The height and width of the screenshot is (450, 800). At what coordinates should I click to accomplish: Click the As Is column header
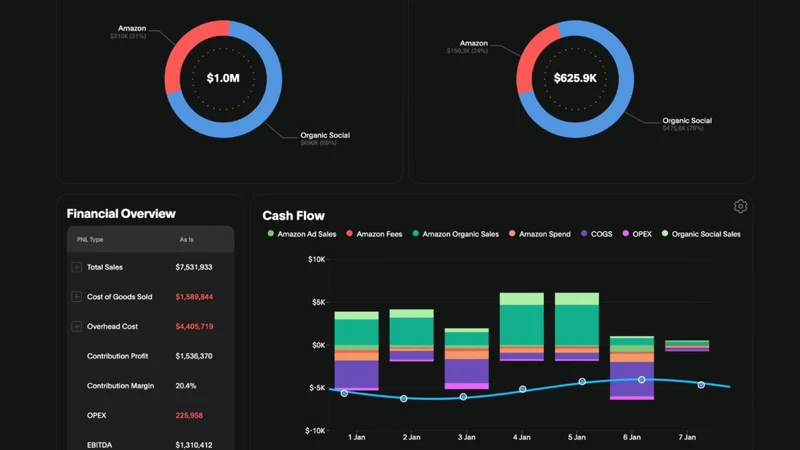point(186,239)
